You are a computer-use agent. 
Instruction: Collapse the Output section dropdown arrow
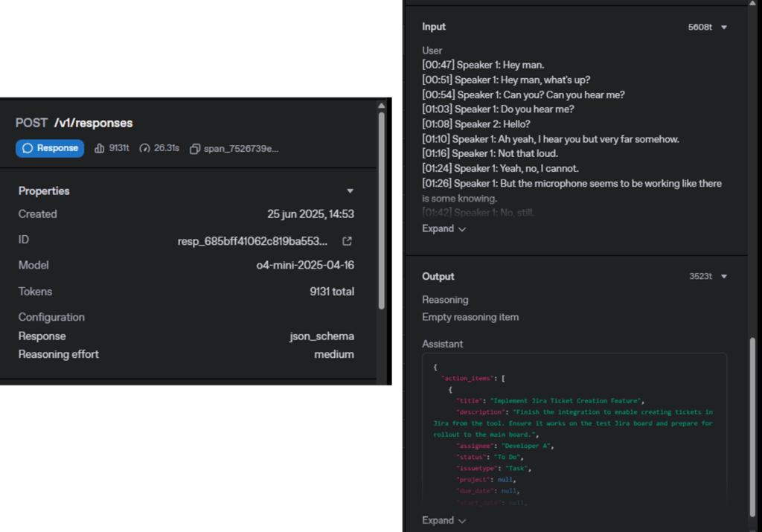coord(724,277)
